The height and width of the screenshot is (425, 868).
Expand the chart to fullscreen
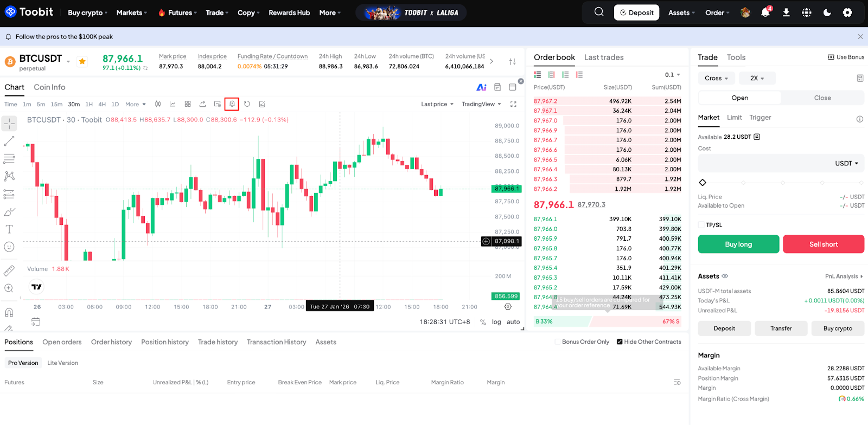tap(513, 104)
